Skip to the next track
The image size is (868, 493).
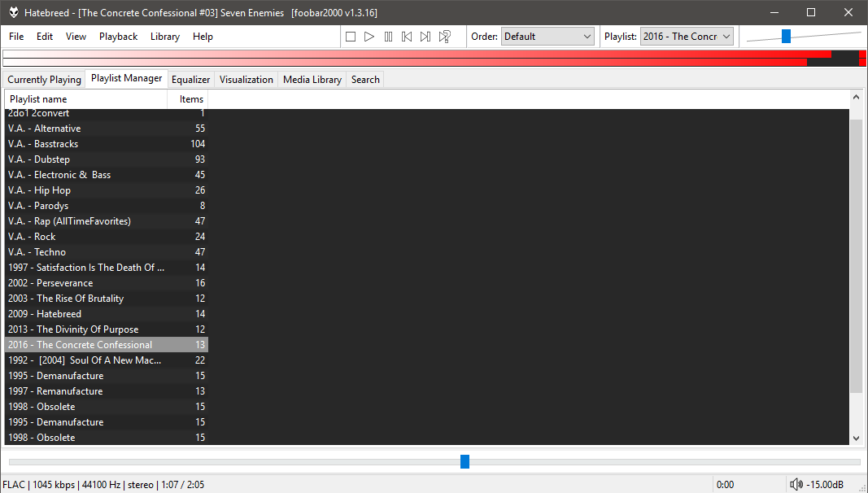pos(425,37)
